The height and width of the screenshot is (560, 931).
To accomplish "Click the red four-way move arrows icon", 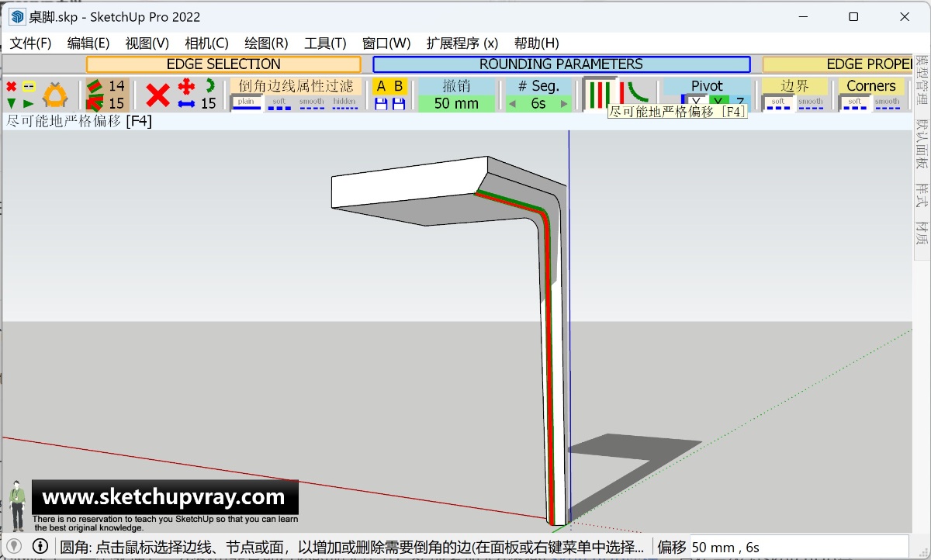I will coord(186,86).
